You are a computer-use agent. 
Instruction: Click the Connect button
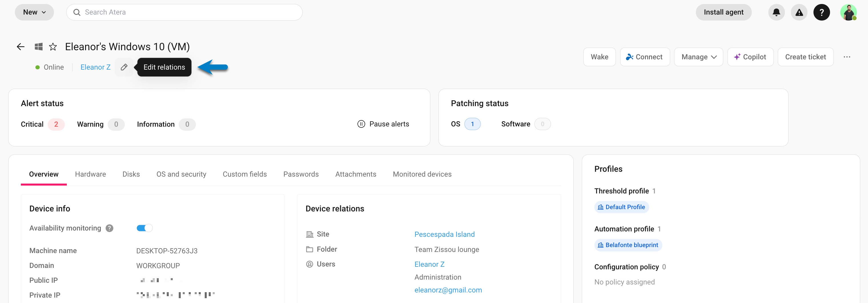(645, 57)
